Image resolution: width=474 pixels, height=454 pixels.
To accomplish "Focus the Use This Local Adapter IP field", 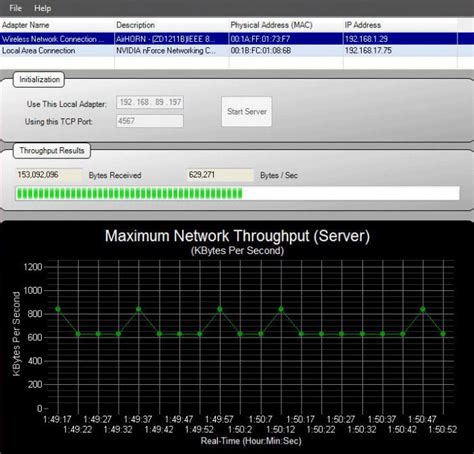I will point(150,102).
